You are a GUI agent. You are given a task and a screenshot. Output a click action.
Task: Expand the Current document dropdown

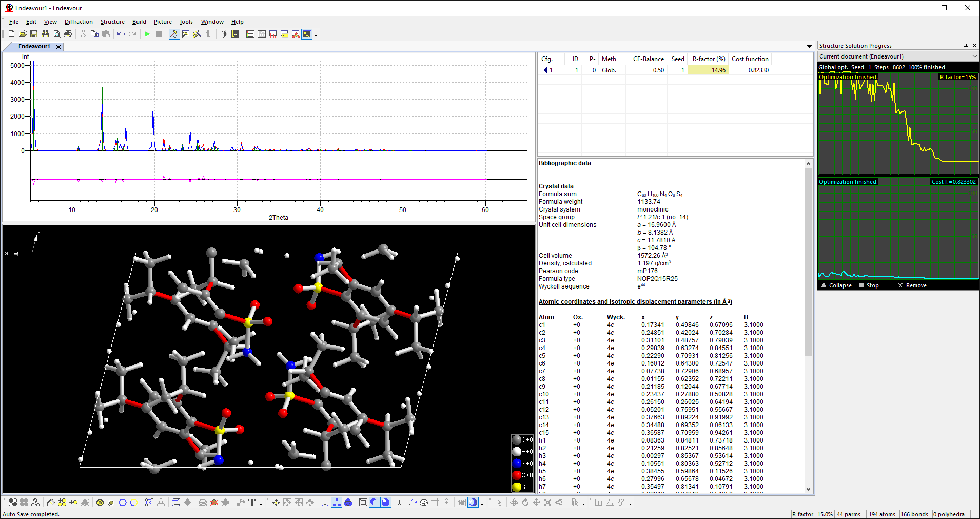pos(974,56)
